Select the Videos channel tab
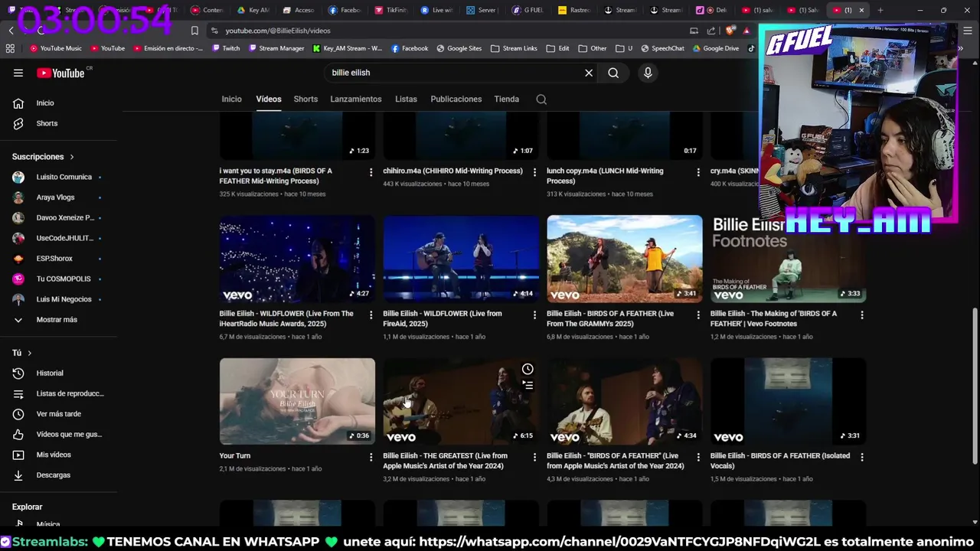This screenshot has width=980, height=551. click(x=269, y=99)
